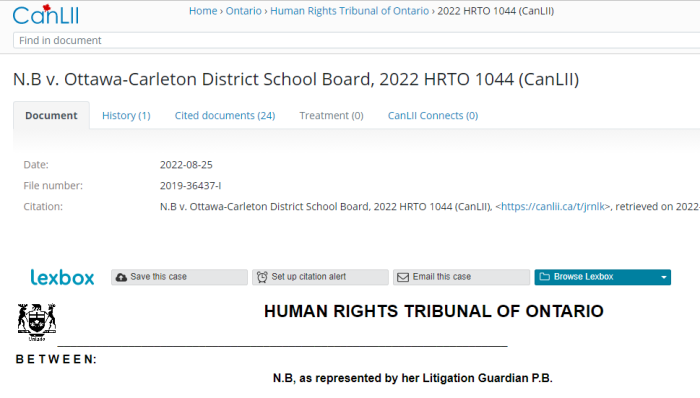The height and width of the screenshot is (398, 700).
Task: Click the CanLII logo
Action: pos(46,15)
